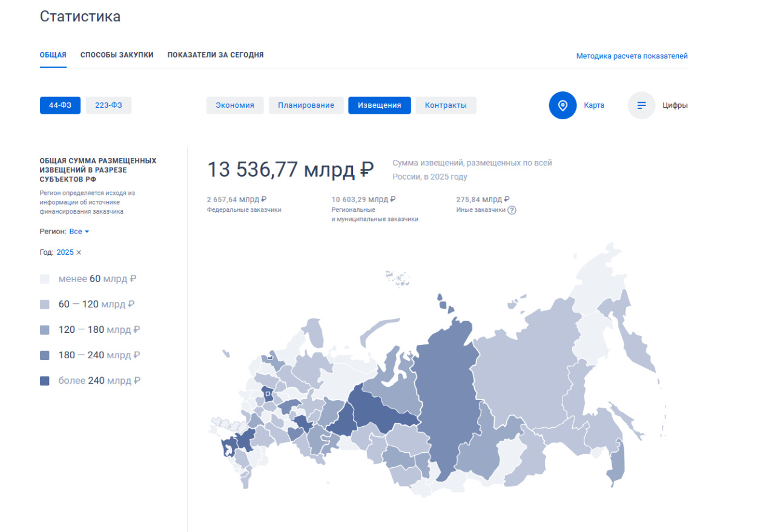Select the Извещения category
This screenshot has width=775, height=532.
tap(379, 105)
